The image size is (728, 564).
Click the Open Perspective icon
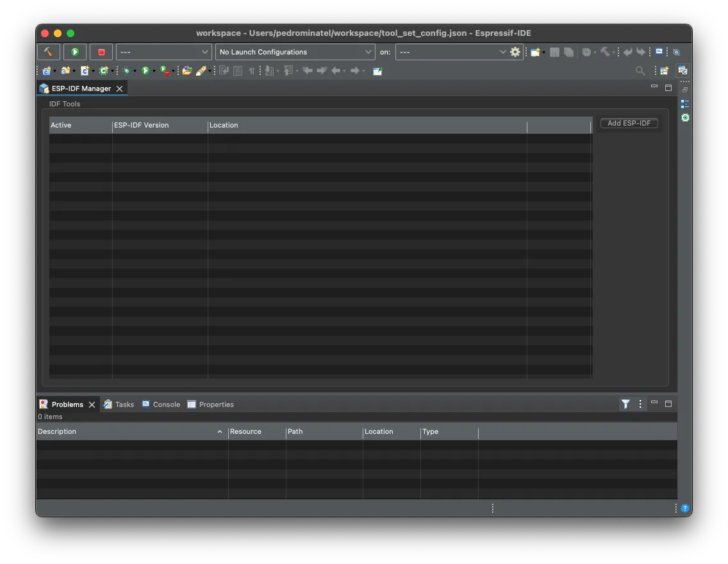coord(664,71)
